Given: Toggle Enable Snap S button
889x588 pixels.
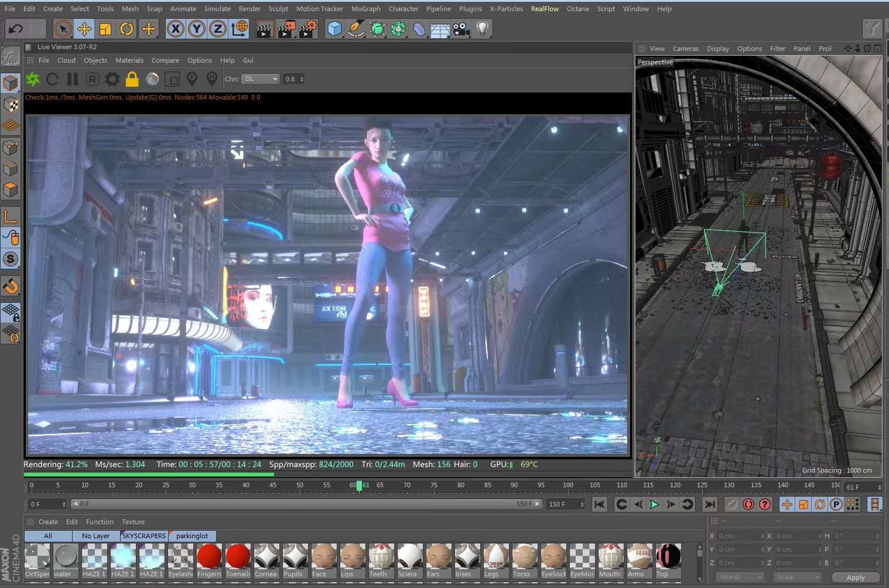Looking at the screenshot, I should pos(11,259).
